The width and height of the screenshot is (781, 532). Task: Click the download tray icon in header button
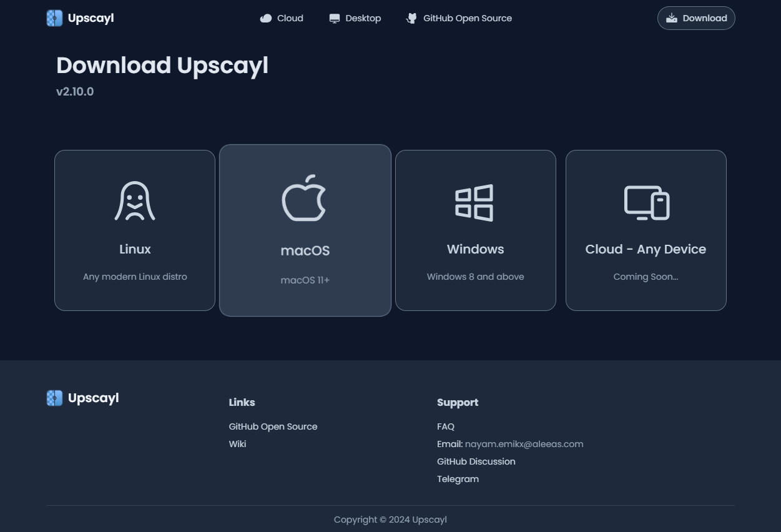pos(672,18)
